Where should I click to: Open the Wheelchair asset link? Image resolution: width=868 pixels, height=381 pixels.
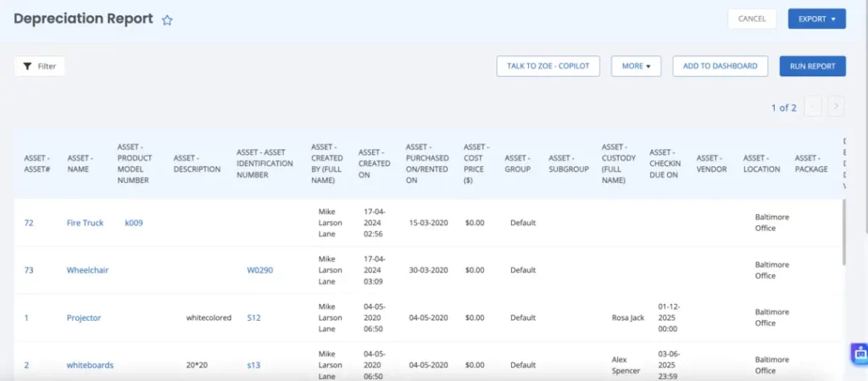(87, 270)
